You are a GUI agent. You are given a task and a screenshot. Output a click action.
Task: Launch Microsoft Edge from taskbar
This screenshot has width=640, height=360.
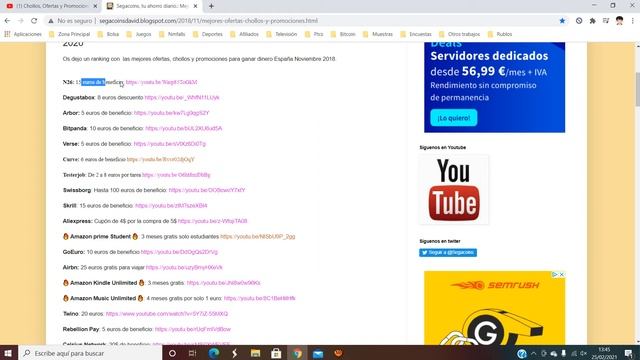[x=213, y=353]
